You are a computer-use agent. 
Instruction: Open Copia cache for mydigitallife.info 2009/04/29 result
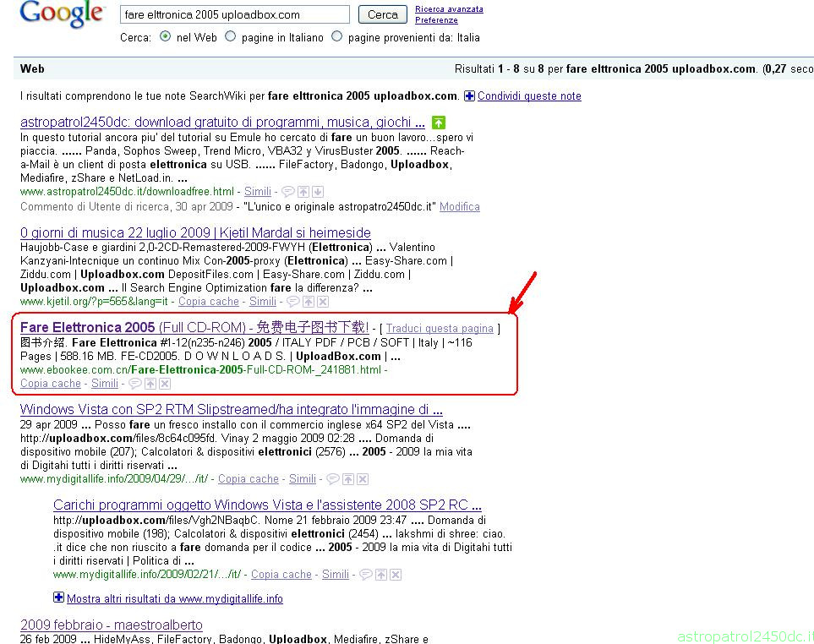[249, 479]
